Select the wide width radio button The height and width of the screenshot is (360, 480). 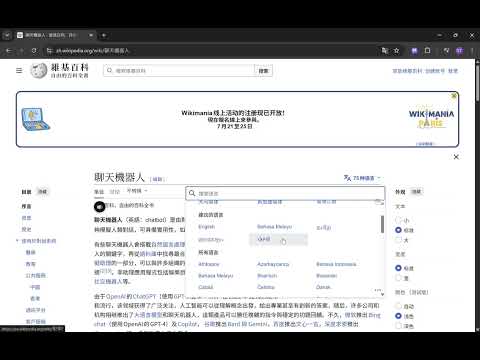click(x=398, y=278)
